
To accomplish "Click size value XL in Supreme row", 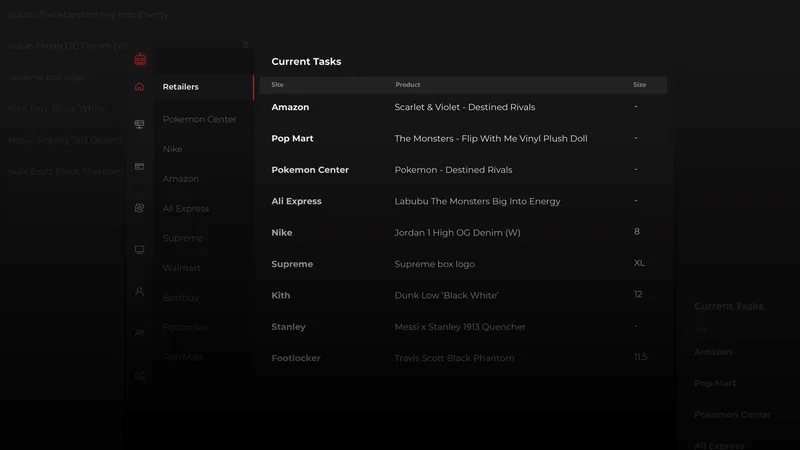I will [x=639, y=263].
